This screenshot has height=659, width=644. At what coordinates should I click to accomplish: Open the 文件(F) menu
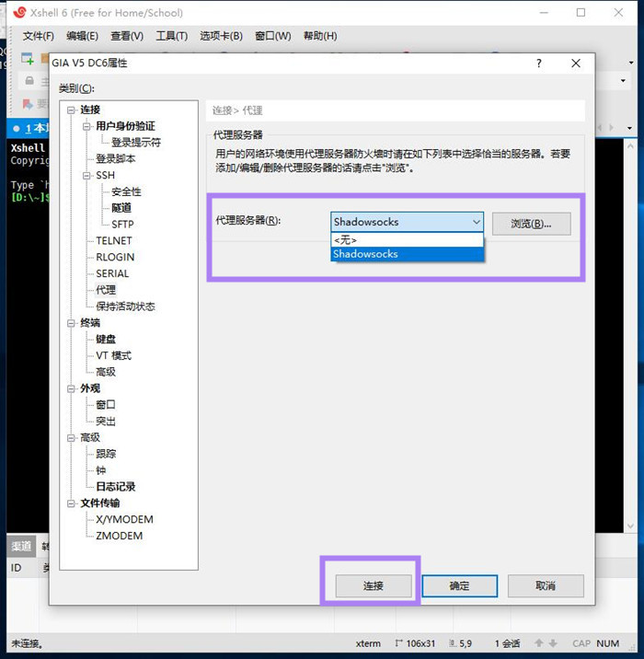point(39,36)
